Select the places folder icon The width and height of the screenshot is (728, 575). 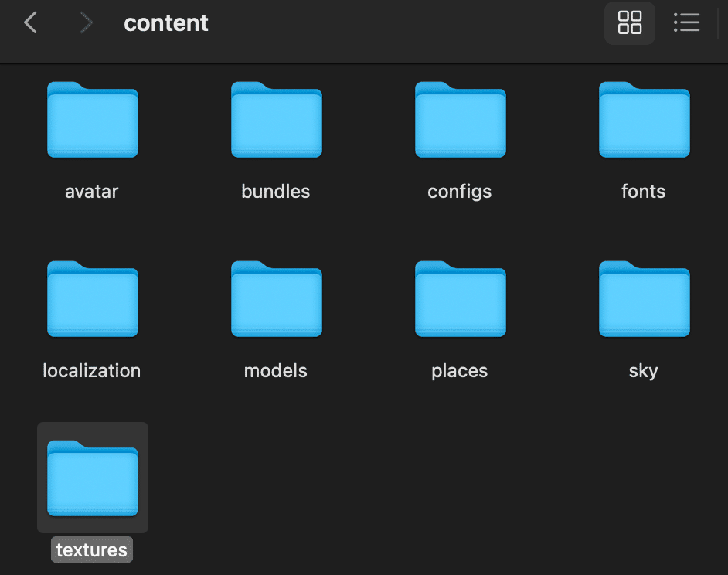pyautogui.click(x=461, y=299)
